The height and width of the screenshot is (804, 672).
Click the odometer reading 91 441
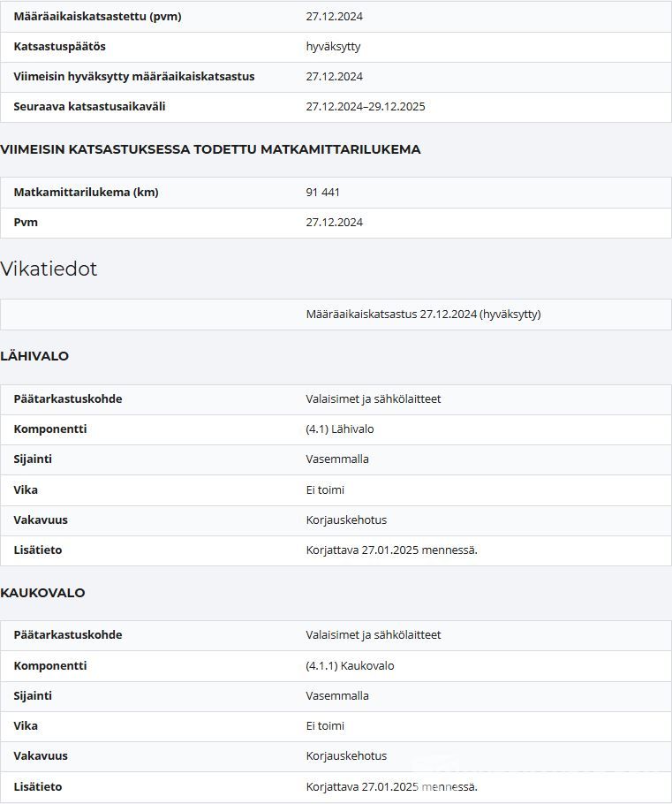[x=323, y=193]
